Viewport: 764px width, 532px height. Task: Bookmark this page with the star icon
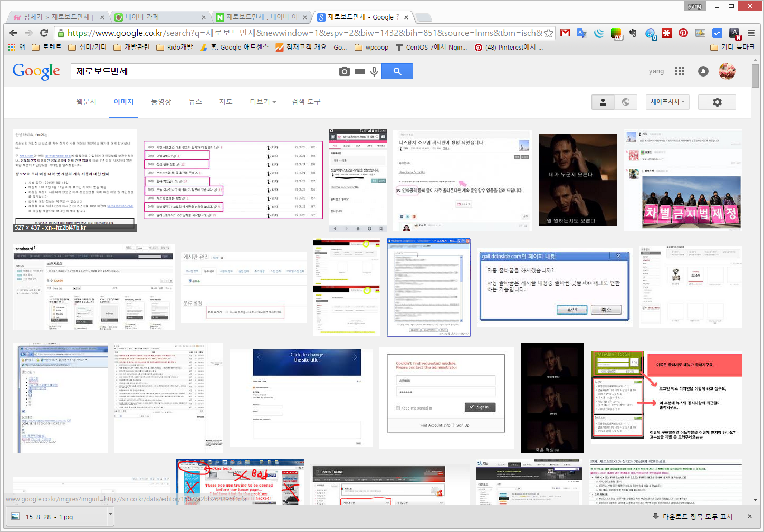549,33
